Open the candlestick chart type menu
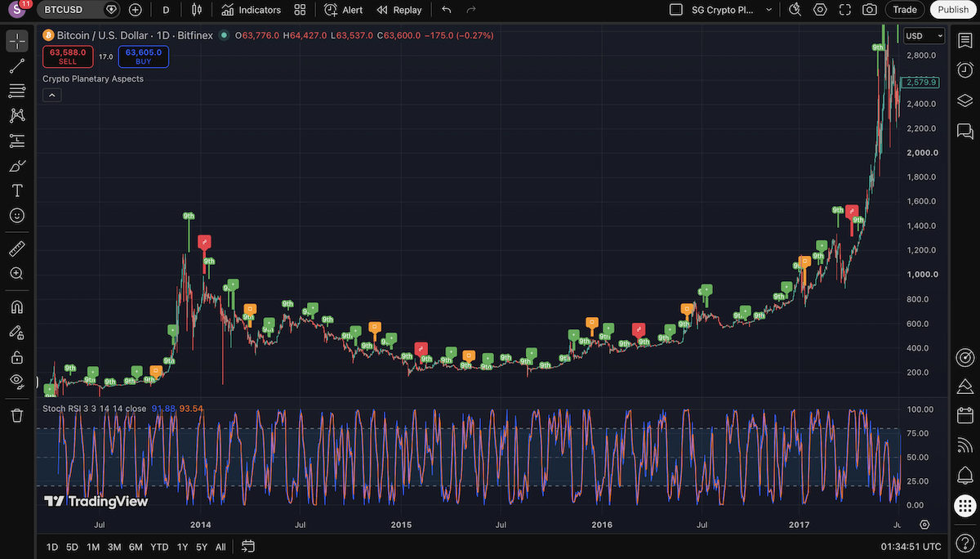The width and height of the screenshot is (980, 559). 195,10
